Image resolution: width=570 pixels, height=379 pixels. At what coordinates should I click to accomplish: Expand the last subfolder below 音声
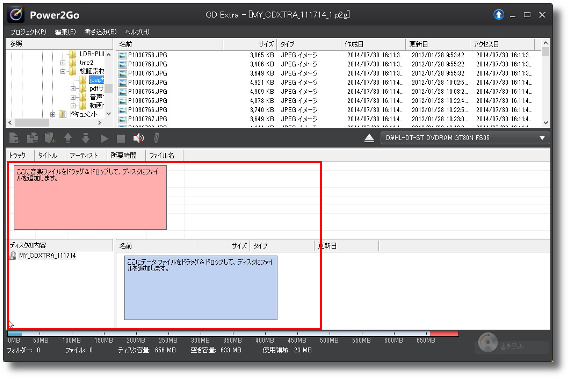pos(73,106)
